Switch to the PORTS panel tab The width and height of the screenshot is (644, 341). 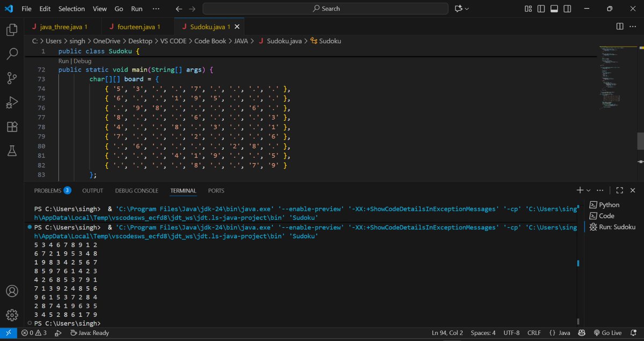pyautogui.click(x=216, y=191)
